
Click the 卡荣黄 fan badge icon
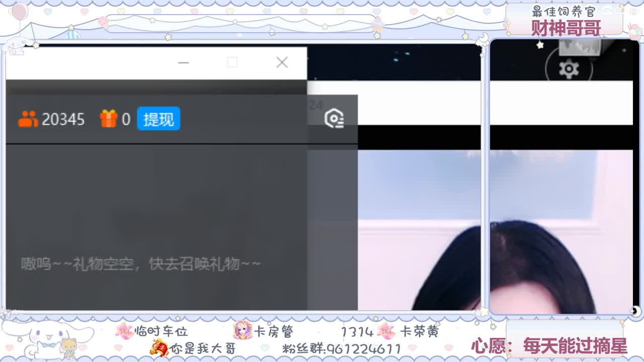[x=387, y=332]
